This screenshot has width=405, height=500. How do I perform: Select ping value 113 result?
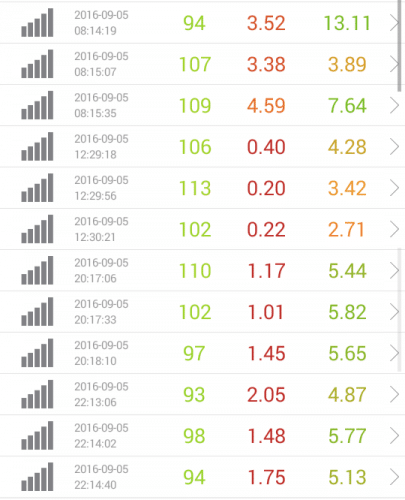pos(195,188)
